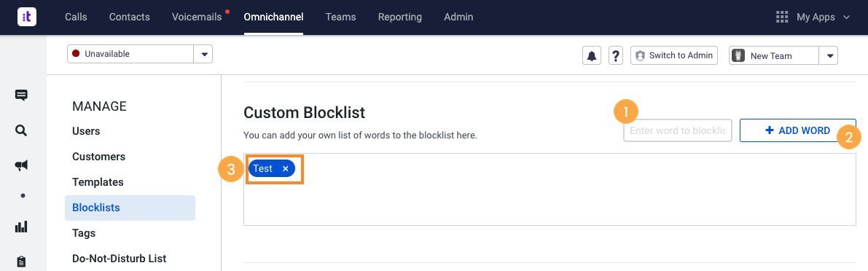
Task: Focus the blocklist word input field
Action: 678,131
